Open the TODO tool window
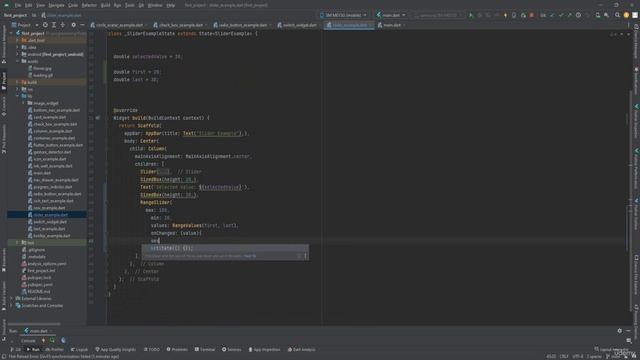The width and height of the screenshot is (640, 360). 152,349
